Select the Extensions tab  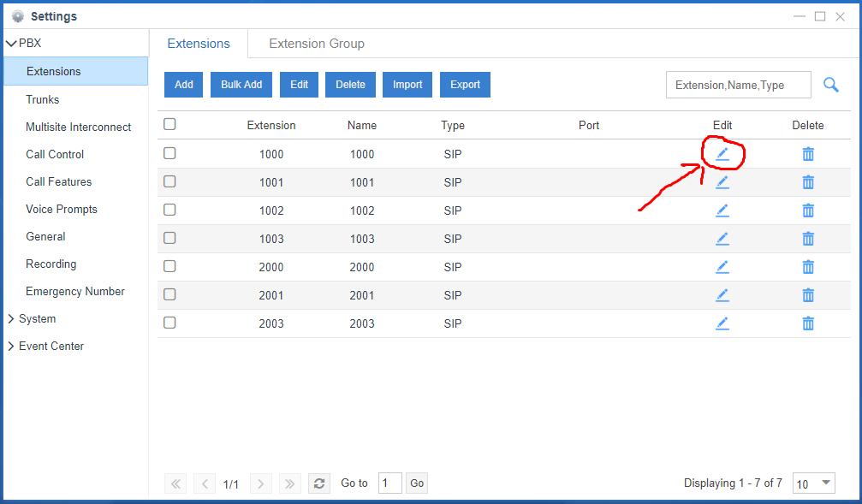[199, 44]
